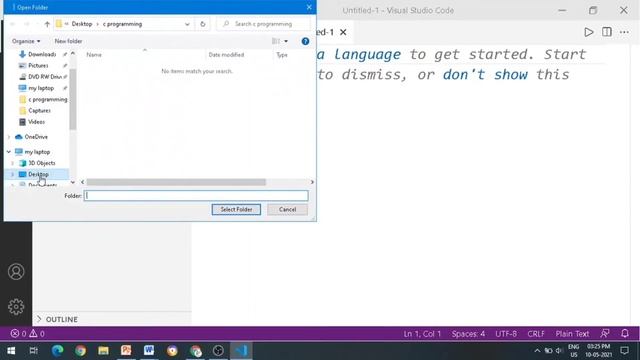Open PowerPoint from taskbar
Image resolution: width=640 pixels, height=360 pixels.
point(126,351)
